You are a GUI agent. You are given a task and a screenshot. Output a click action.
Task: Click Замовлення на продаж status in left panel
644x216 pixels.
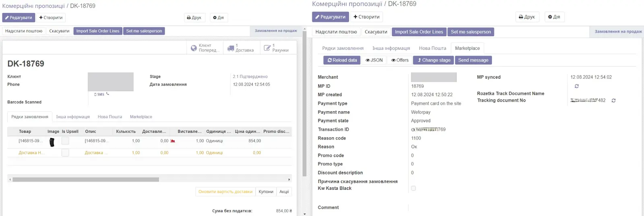pyautogui.click(x=276, y=31)
